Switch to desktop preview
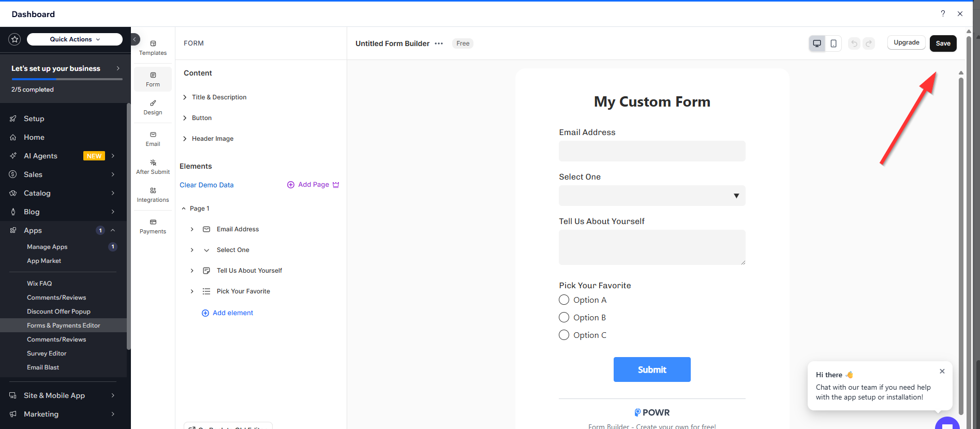980x429 pixels. coord(817,43)
